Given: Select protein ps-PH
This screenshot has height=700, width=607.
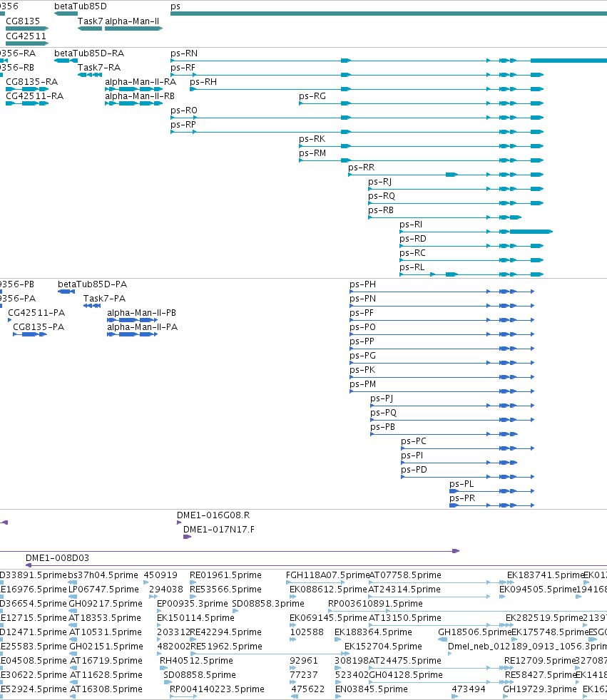Looking at the screenshot, I should (x=362, y=284).
